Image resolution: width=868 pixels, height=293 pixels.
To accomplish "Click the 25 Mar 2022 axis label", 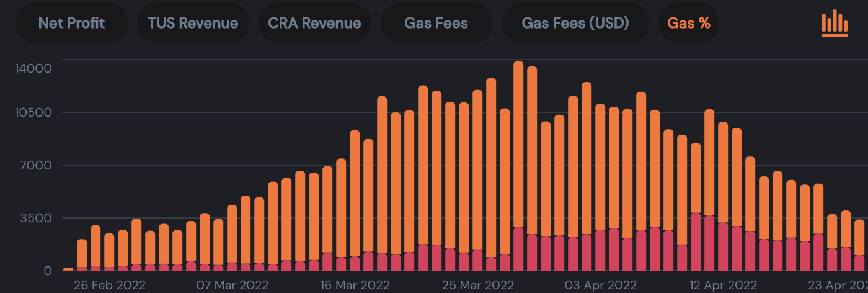I will (477, 286).
